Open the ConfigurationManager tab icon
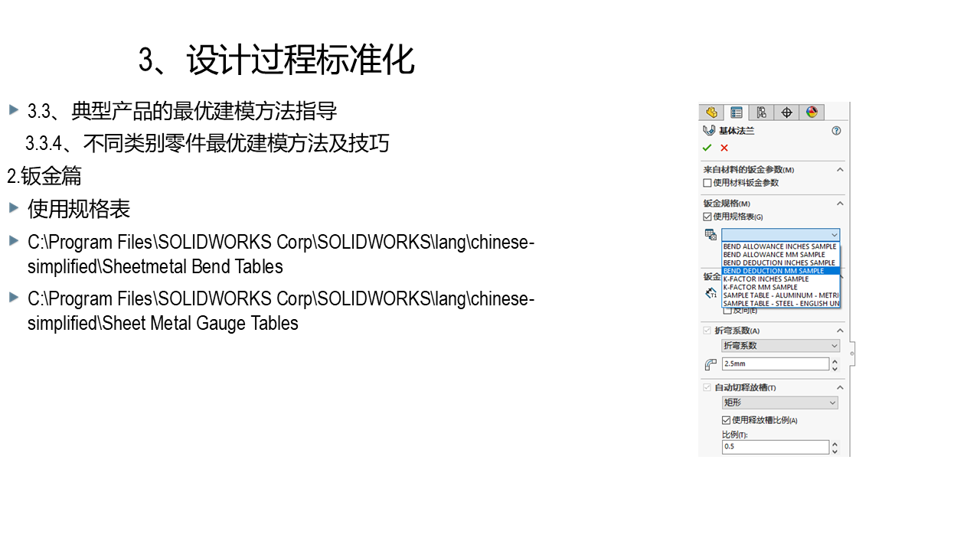 (x=761, y=112)
